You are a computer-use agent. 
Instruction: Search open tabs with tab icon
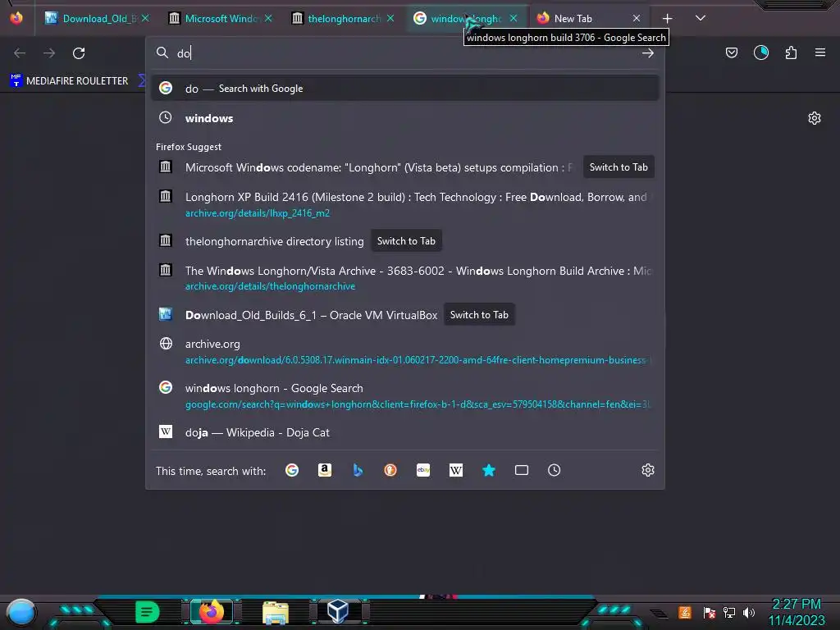coord(522,470)
